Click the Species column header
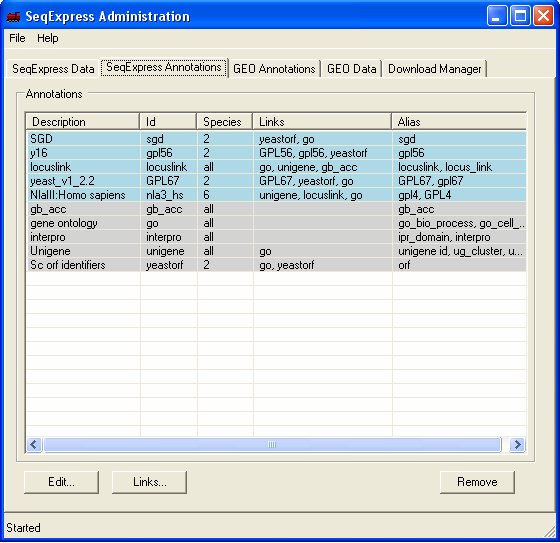 point(225,122)
